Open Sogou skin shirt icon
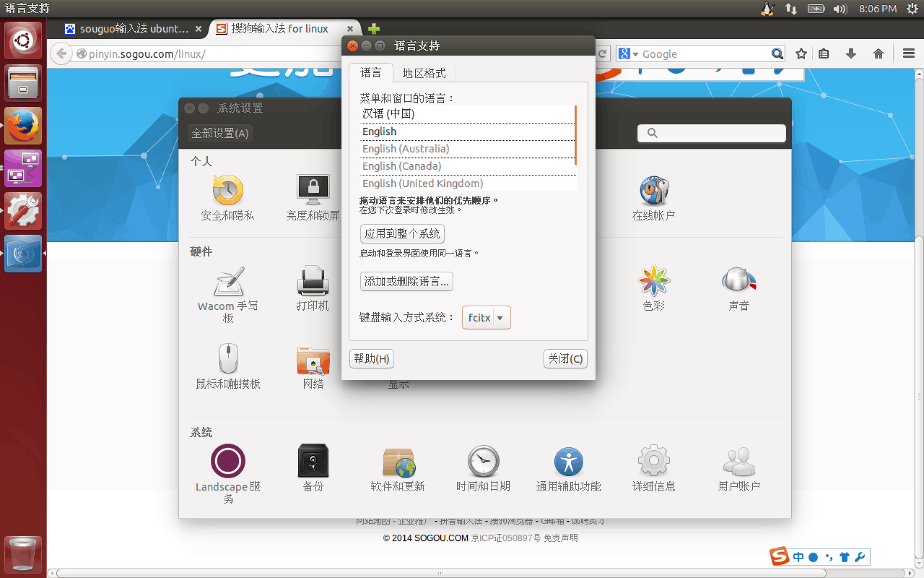The height and width of the screenshot is (578, 924). pos(844,557)
